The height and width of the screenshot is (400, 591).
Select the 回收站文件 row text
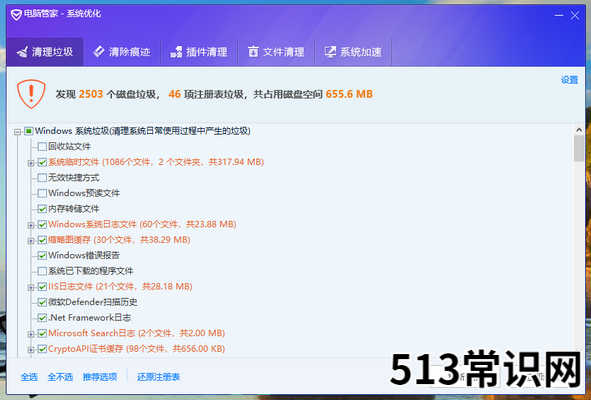coord(69,147)
